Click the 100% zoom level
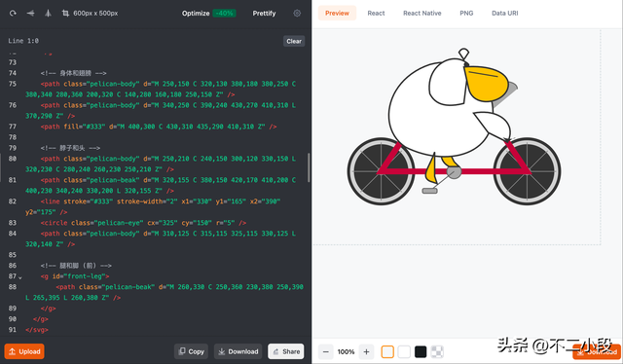 click(346, 351)
